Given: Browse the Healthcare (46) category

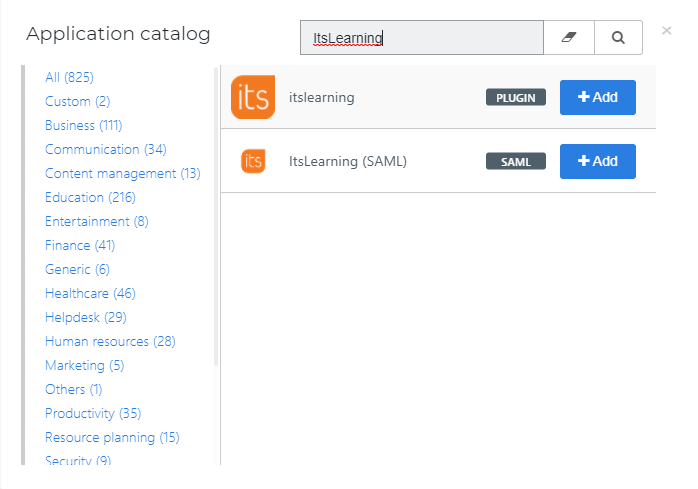Looking at the screenshot, I should tap(90, 294).
